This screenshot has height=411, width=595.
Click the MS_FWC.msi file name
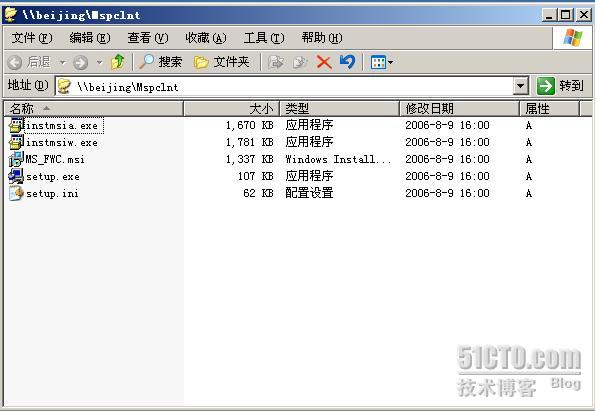pos(55,159)
